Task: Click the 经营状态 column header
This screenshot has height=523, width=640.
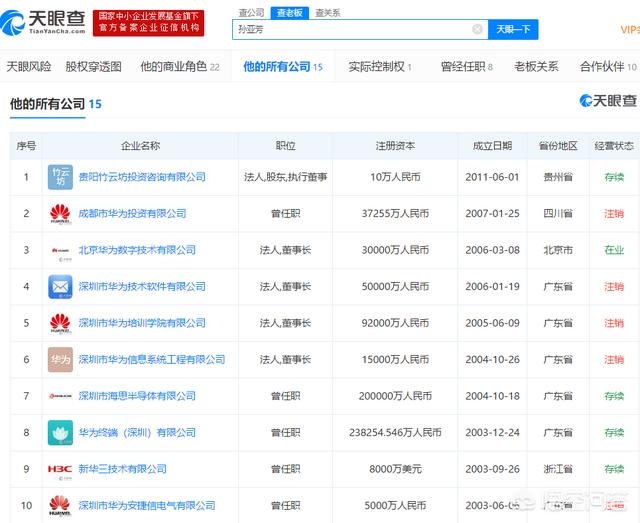Action: (x=614, y=146)
